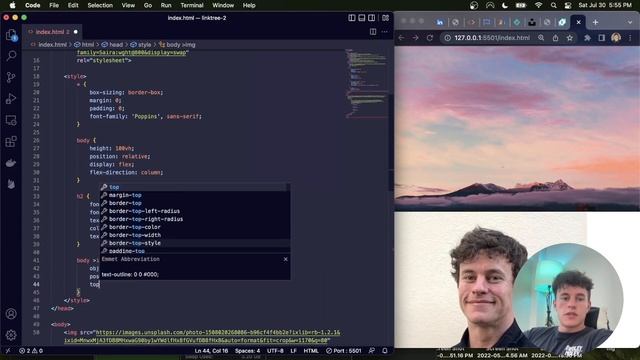Click the Split Editor Right icon

click(x=373, y=32)
